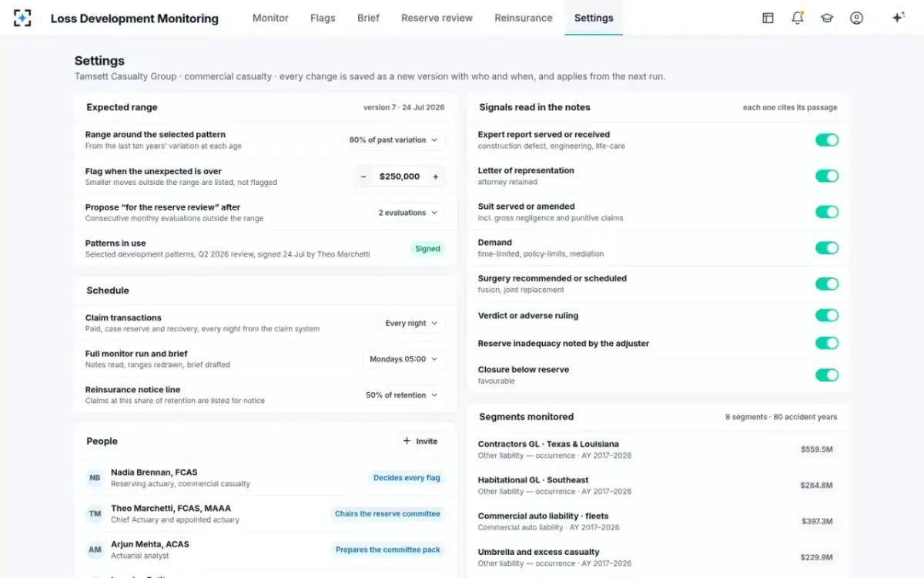Click Chairs the reserve committee tag
This screenshot has width=924, height=578.
click(387, 514)
